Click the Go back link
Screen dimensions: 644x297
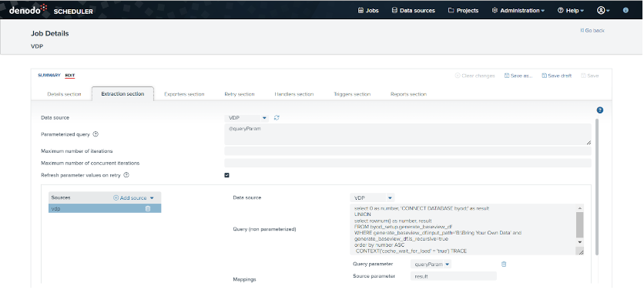click(x=592, y=30)
